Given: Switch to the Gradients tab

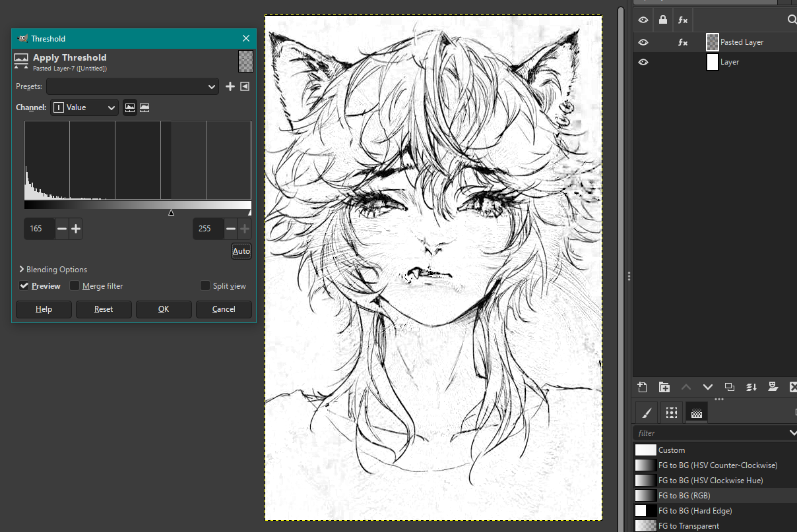Looking at the screenshot, I should click(696, 413).
